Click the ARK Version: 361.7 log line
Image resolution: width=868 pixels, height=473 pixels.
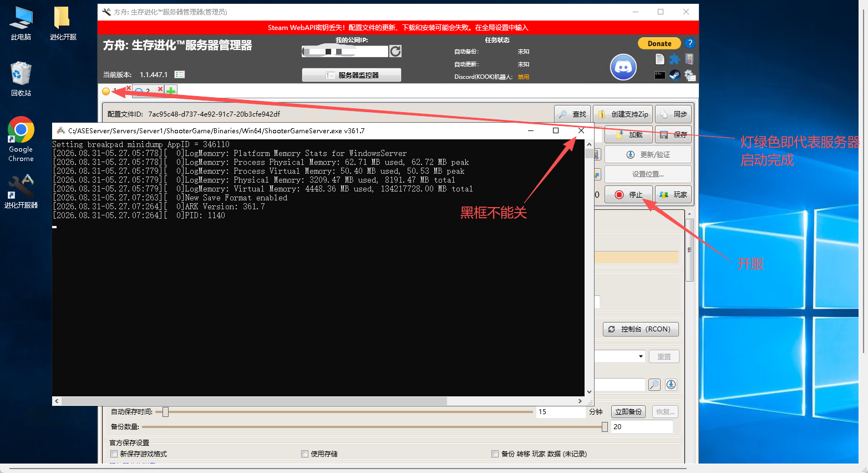(x=159, y=207)
